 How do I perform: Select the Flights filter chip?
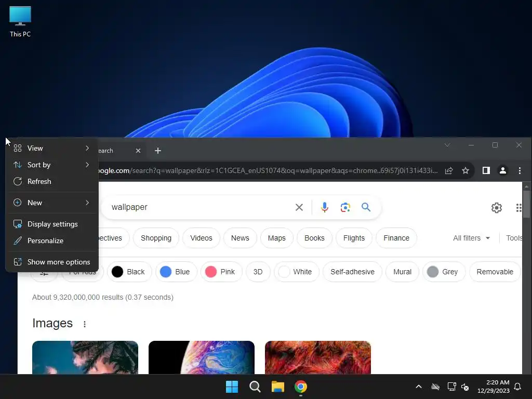354,238
